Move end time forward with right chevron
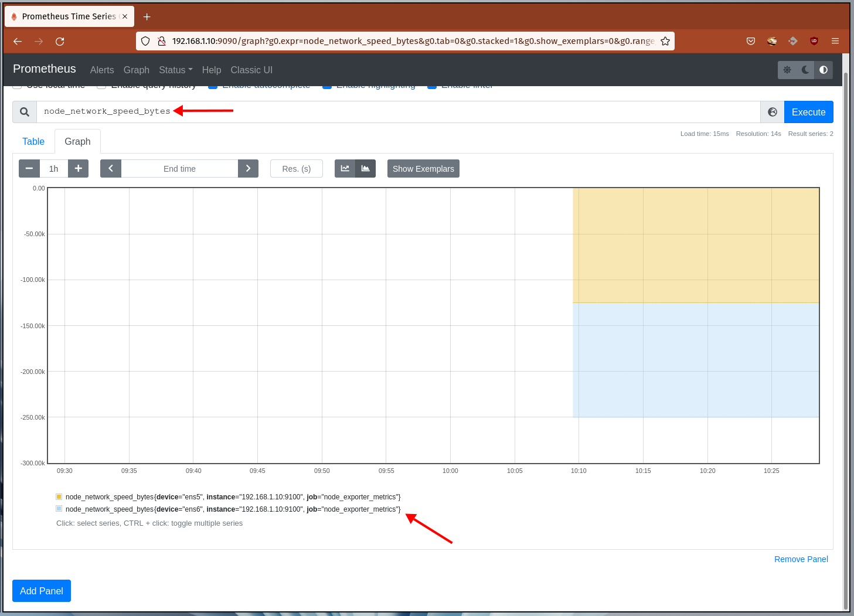This screenshot has height=616, width=854. click(248, 169)
